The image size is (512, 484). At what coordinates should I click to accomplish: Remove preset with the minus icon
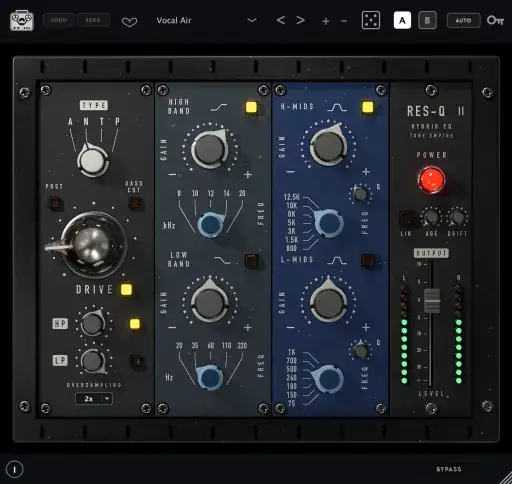pos(344,21)
